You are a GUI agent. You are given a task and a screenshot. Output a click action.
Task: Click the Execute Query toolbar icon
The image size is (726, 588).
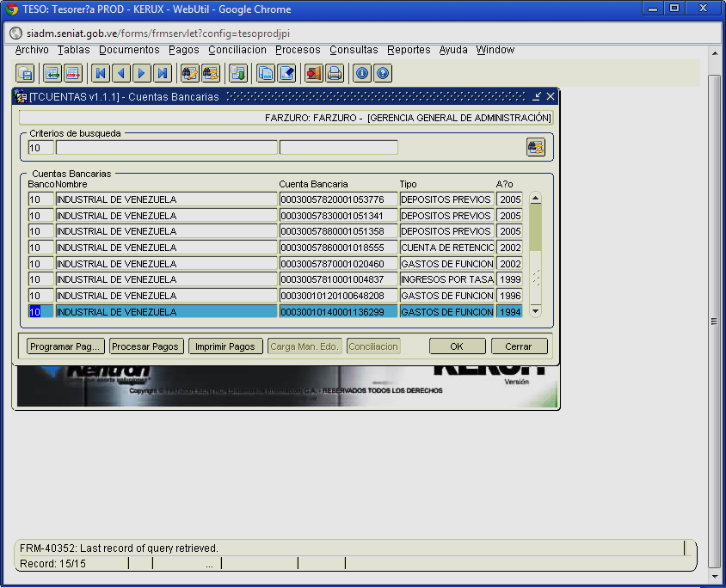pos(211,73)
